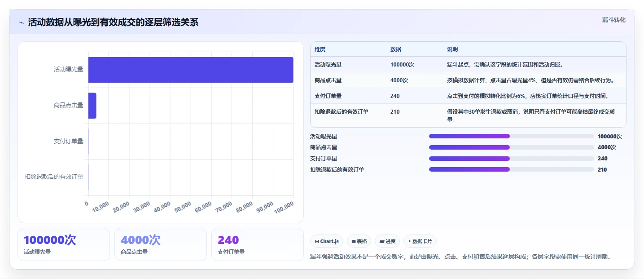Click description starting 点击到支付的模拟转化比例
This screenshot has width=644, height=279.
(x=528, y=96)
